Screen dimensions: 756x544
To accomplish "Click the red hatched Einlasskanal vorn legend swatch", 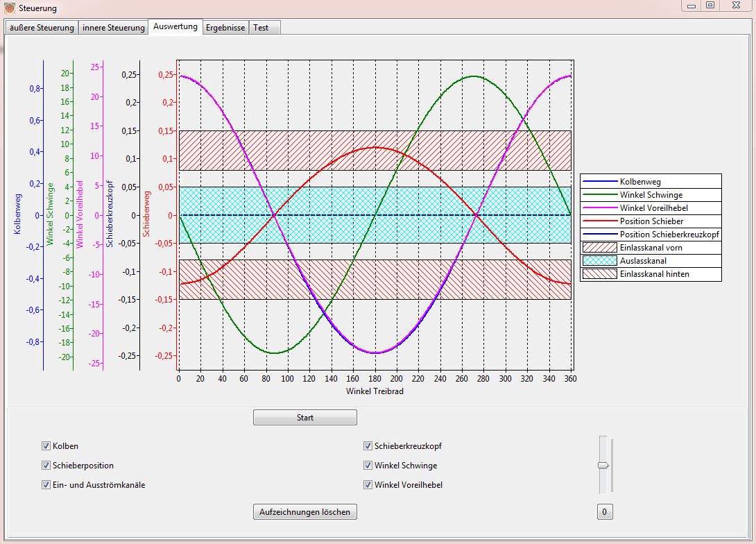I will tap(599, 248).
